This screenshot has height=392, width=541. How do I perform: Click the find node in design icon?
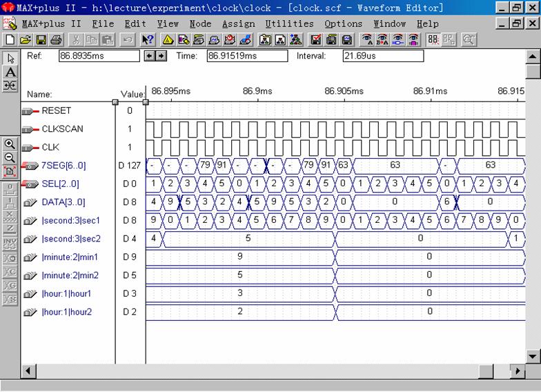(397, 40)
